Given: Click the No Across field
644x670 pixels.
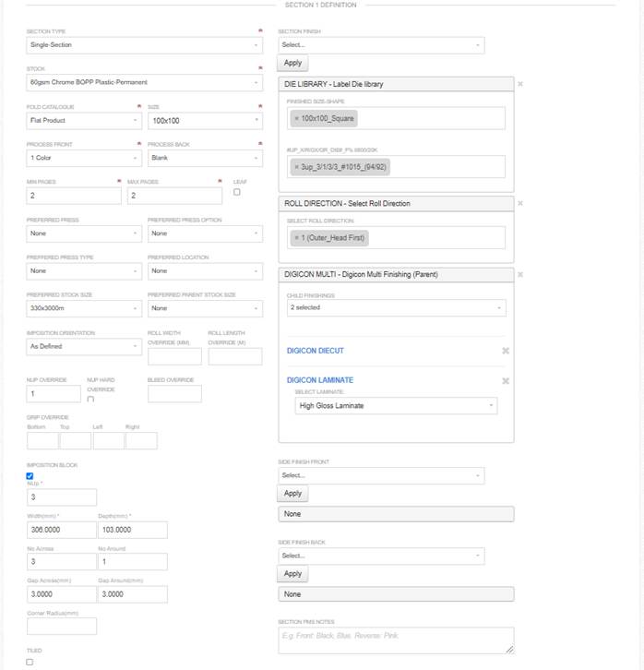Looking at the screenshot, I should pos(62,562).
